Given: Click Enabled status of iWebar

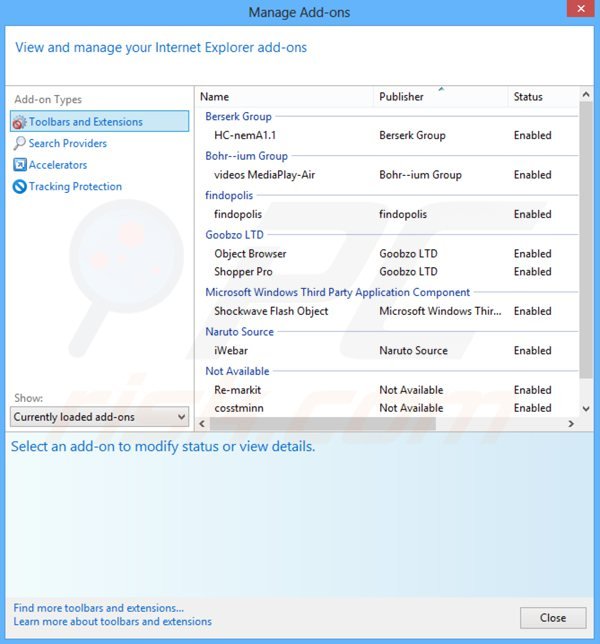Looking at the screenshot, I should tap(532, 351).
